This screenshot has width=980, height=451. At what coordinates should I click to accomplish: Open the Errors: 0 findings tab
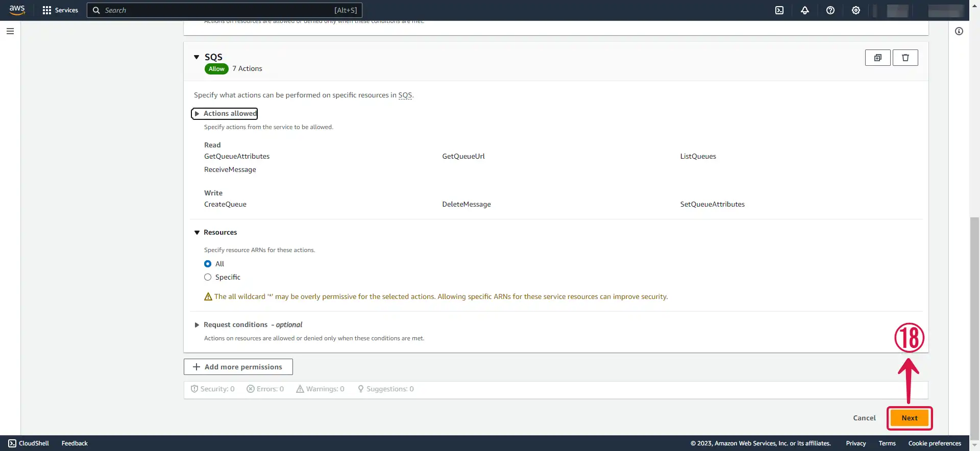(265, 389)
